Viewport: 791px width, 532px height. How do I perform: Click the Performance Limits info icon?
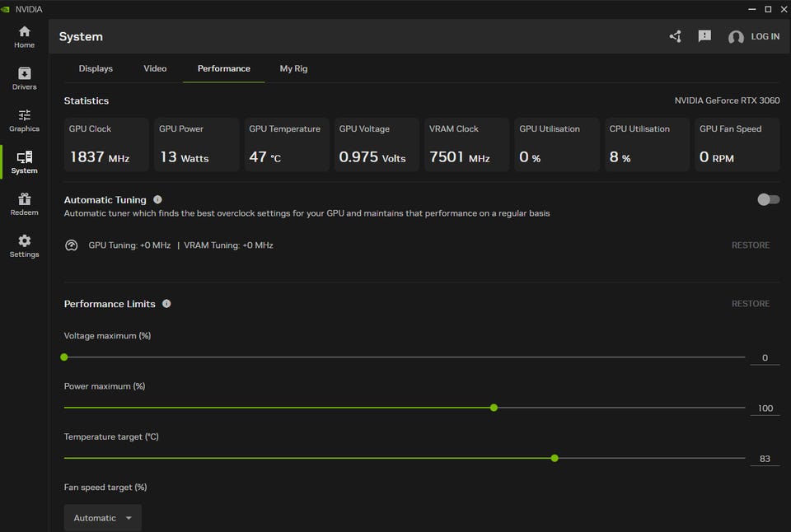tap(166, 304)
